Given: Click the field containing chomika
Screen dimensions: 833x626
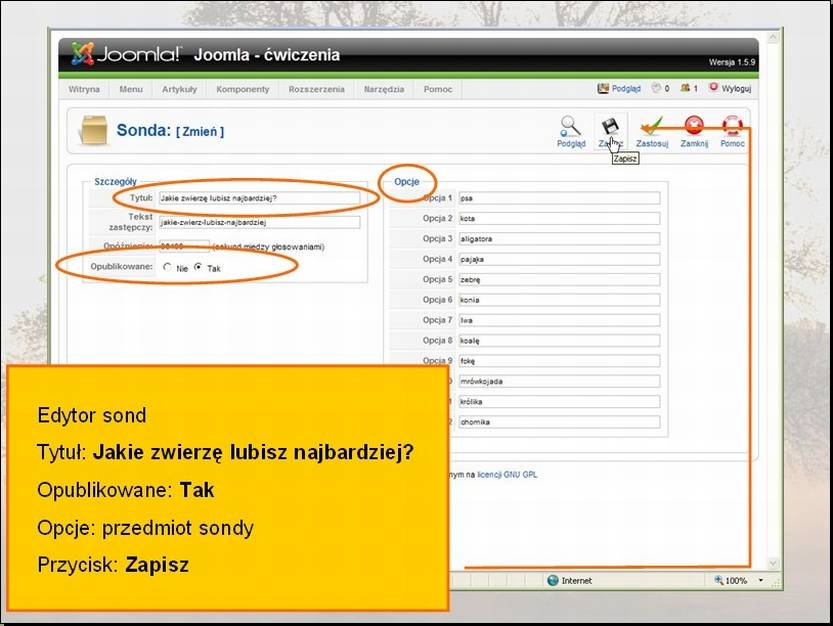Looking at the screenshot, I should click(559, 422).
